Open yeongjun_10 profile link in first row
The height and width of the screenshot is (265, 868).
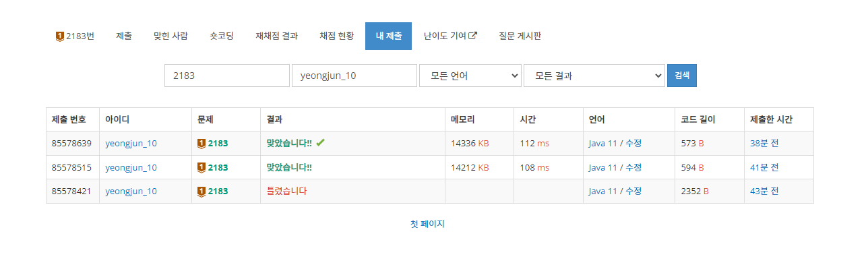[x=131, y=143]
